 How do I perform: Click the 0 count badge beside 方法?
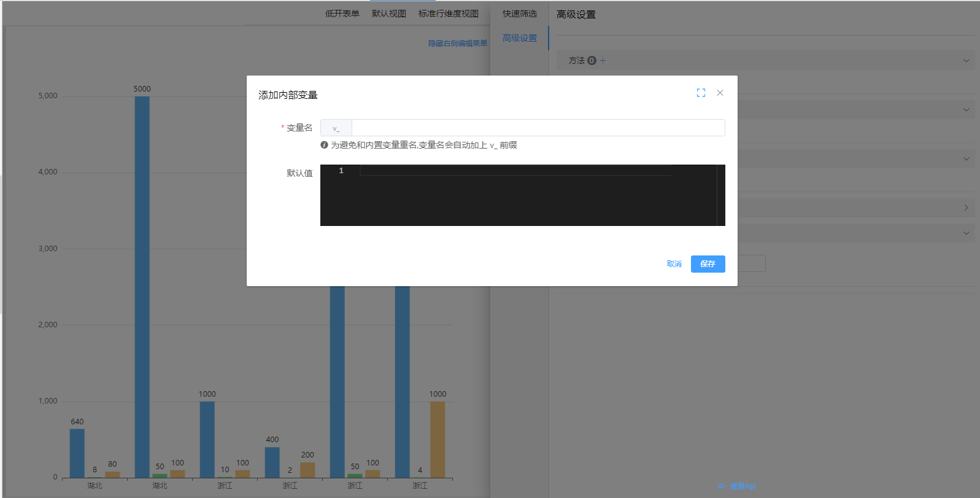[x=592, y=60]
